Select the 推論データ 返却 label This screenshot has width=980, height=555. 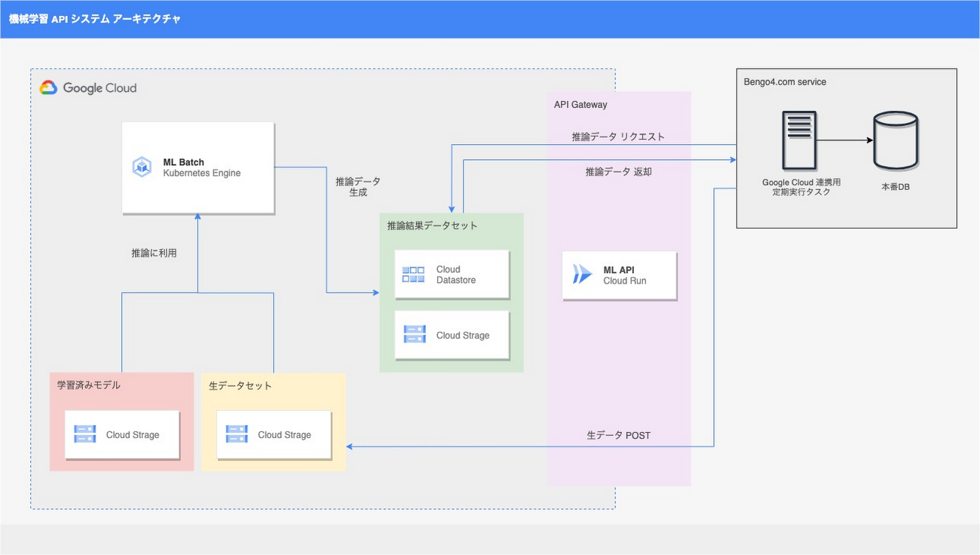(618, 172)
